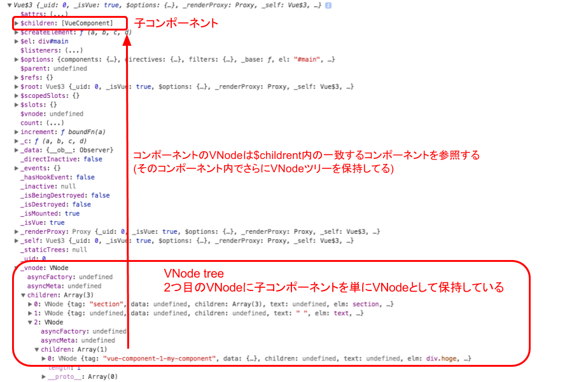This screenshot has width=588, height=382.
Task: Click the elm: text node link
Action: (341, 313)
